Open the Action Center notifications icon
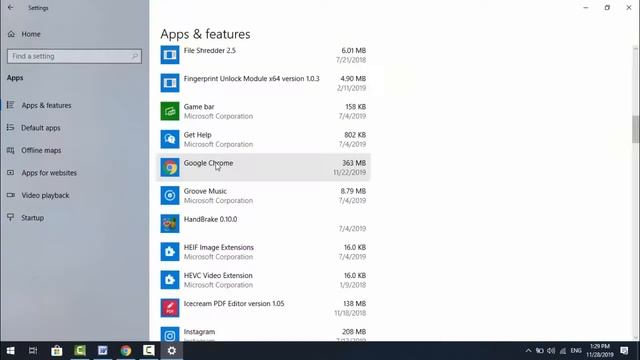The height and width of the screenshot is (360, 640). tap(624, 351)
